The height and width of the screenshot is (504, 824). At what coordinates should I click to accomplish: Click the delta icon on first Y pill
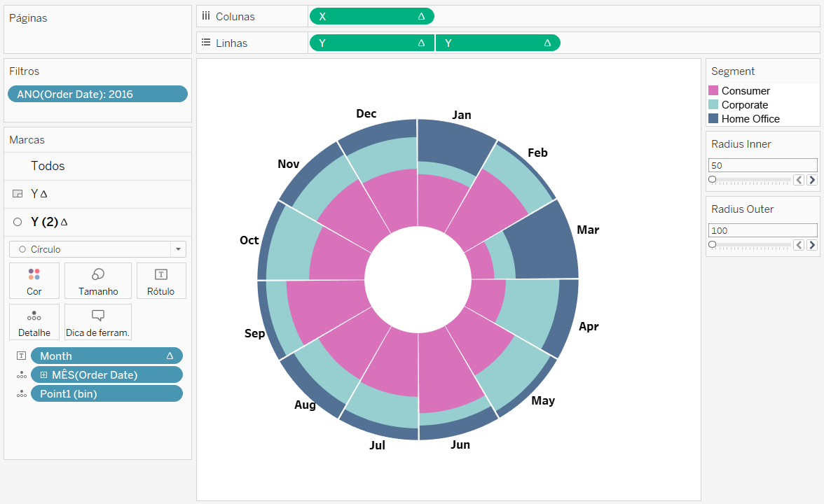(422, 43)
